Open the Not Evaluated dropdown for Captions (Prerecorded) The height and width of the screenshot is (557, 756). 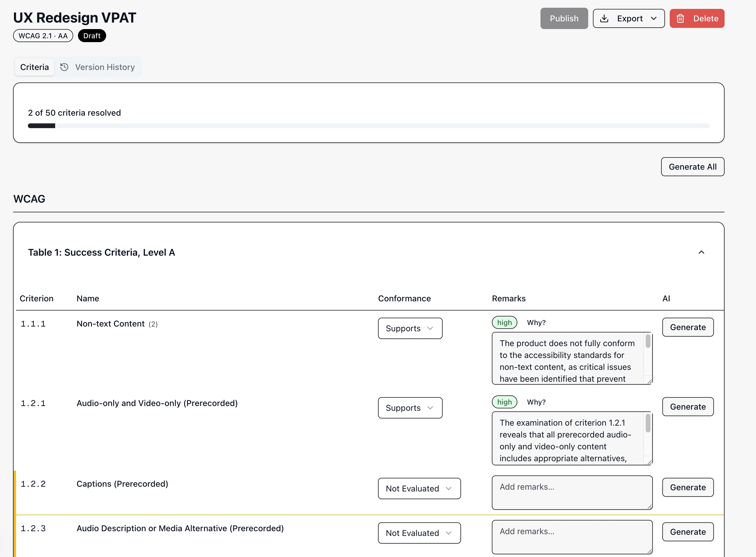pos(419,488)
